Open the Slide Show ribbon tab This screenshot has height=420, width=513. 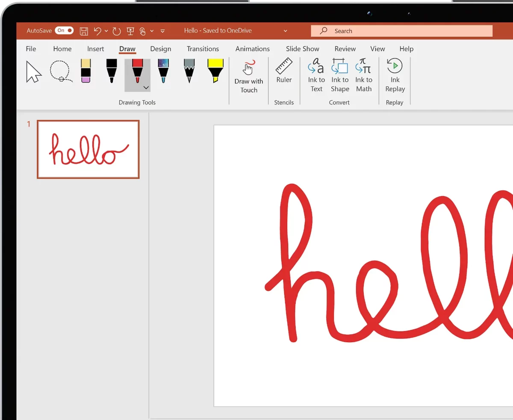[x=302, y=49]
